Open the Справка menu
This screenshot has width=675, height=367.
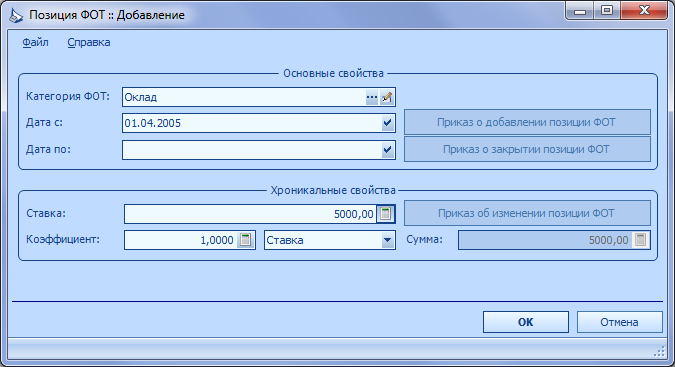click(x=89, y=42)
